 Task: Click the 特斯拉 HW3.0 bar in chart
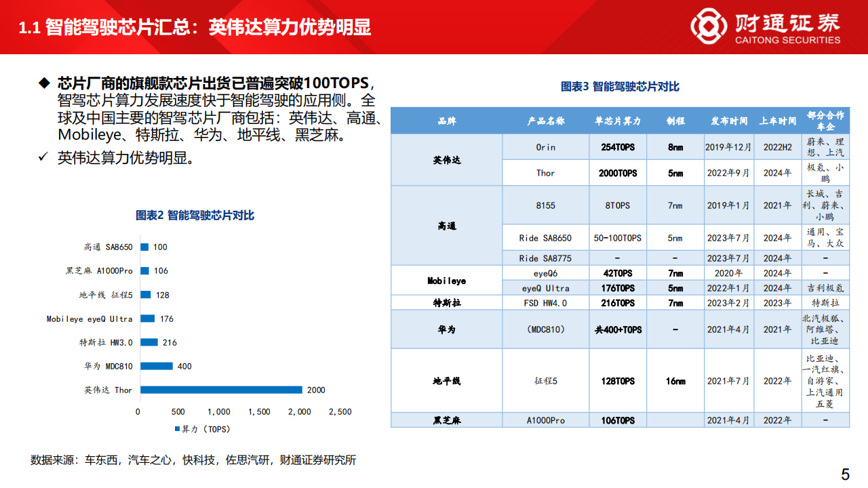click(x=149, y=342)
